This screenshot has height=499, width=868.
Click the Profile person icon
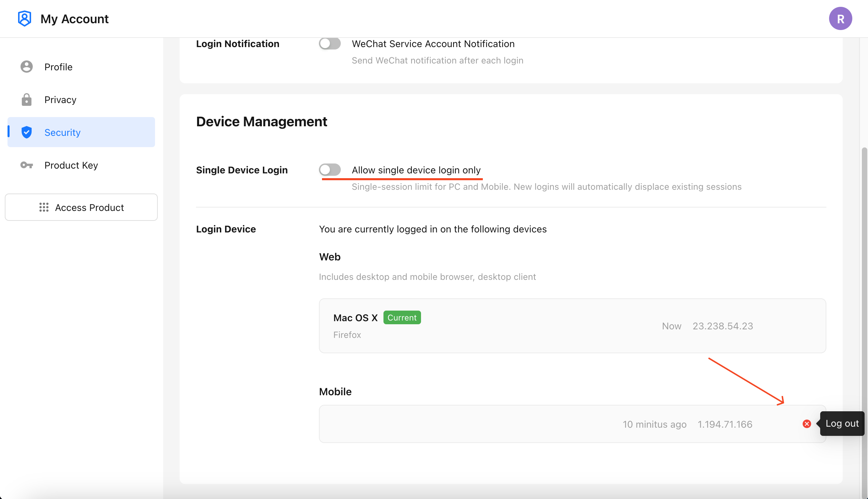[26, 67]
